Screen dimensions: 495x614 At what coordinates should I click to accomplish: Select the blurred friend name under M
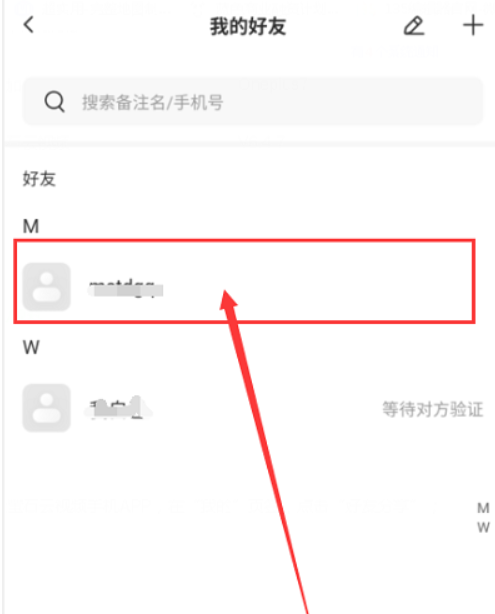coord(125,289)
